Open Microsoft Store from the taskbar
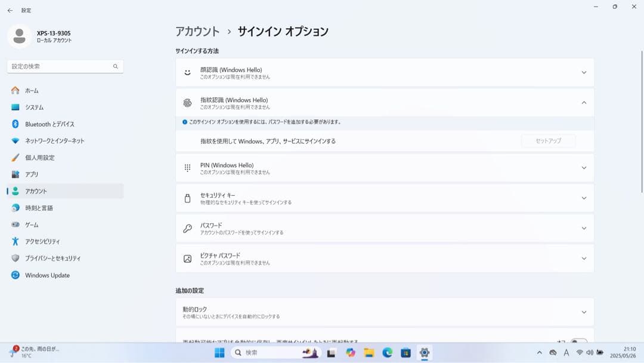The width and height of the screenshot is (644, 363). pos(407,352)
